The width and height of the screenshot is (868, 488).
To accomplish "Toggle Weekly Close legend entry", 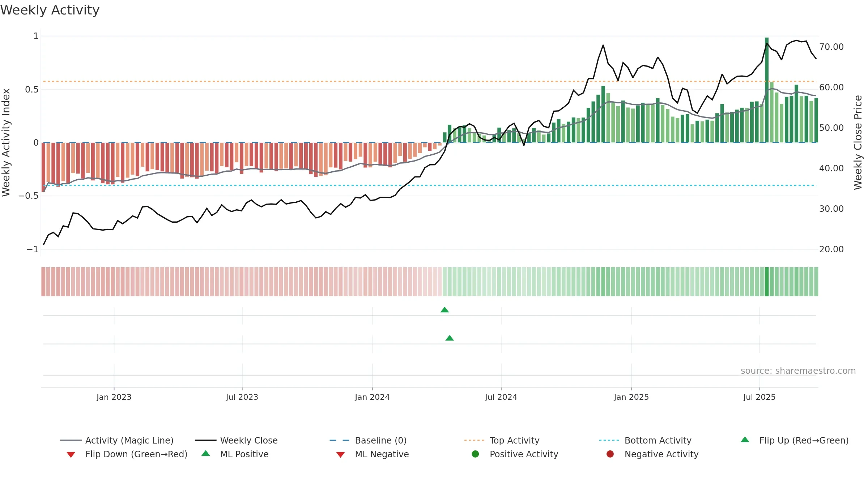I will click(236, 440).
